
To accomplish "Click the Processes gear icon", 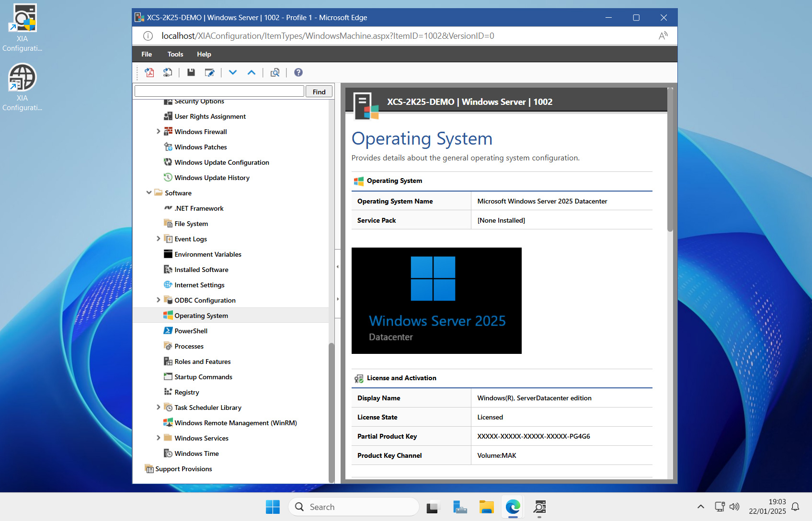I will click(168, 346).
